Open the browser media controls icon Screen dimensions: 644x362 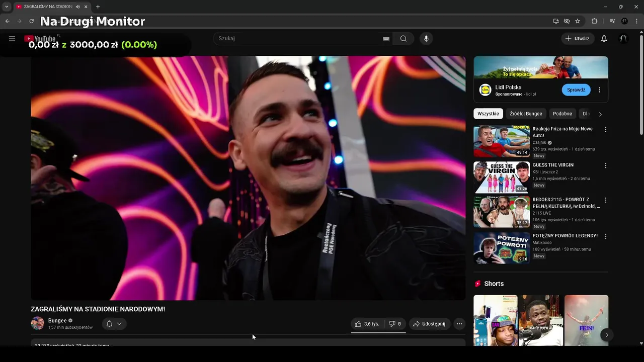[x=612, y=21]
